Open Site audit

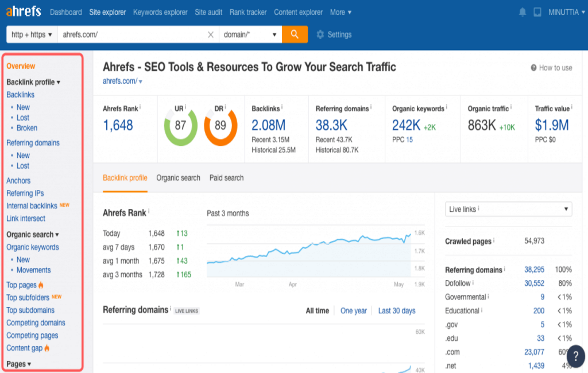pos(208,13)
